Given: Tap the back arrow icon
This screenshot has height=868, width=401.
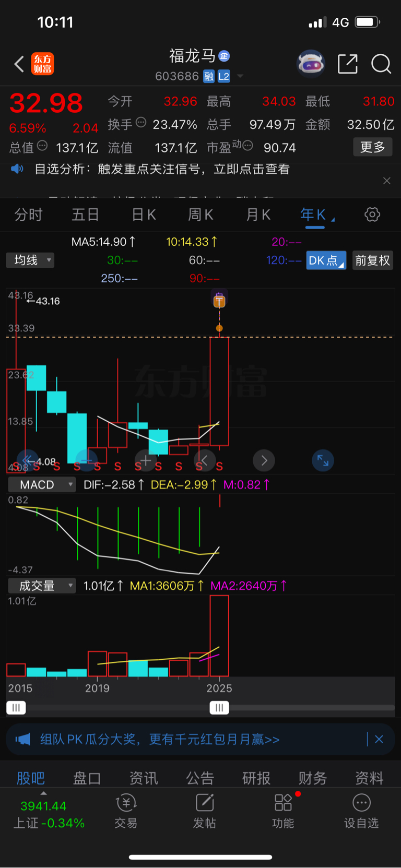Looking at the screenshot, I should coord(19,64).
